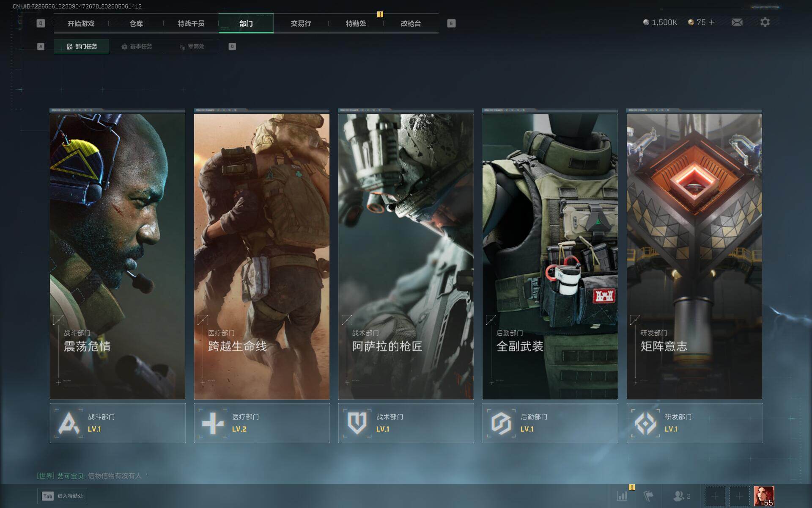The height and width of the screenshot is (508, 812).
Task: Open the 军需处 sub-tab
Action: (192, 47)
